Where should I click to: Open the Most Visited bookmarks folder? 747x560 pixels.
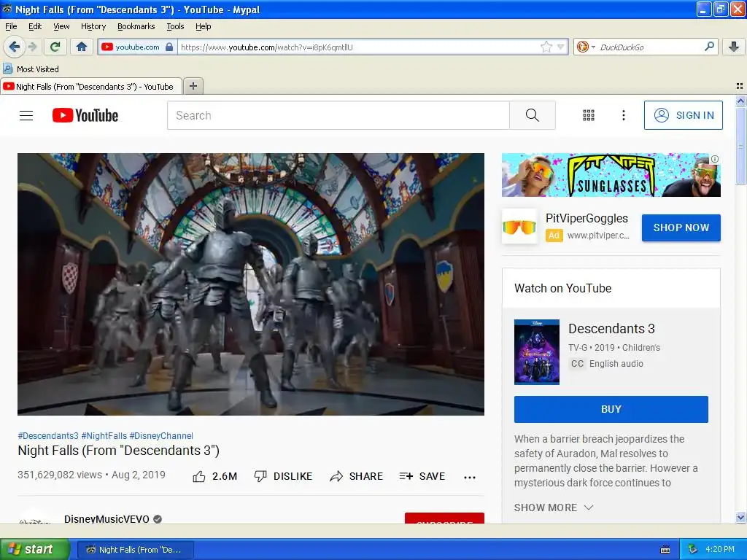coord(31,69)
